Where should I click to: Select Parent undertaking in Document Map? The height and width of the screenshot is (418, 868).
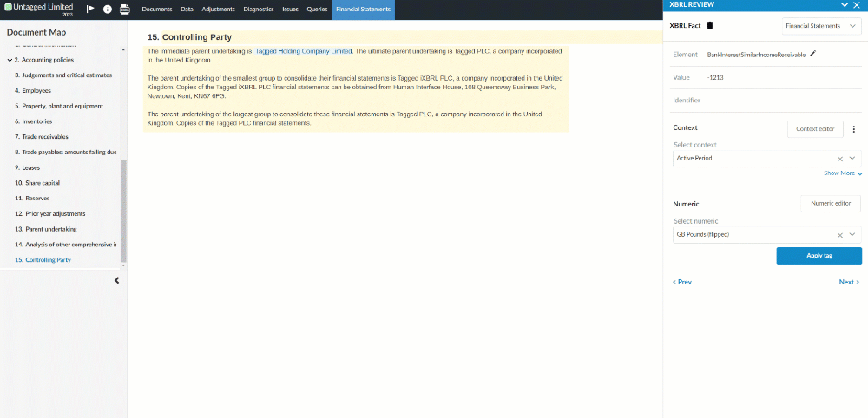tap(45, 229)
